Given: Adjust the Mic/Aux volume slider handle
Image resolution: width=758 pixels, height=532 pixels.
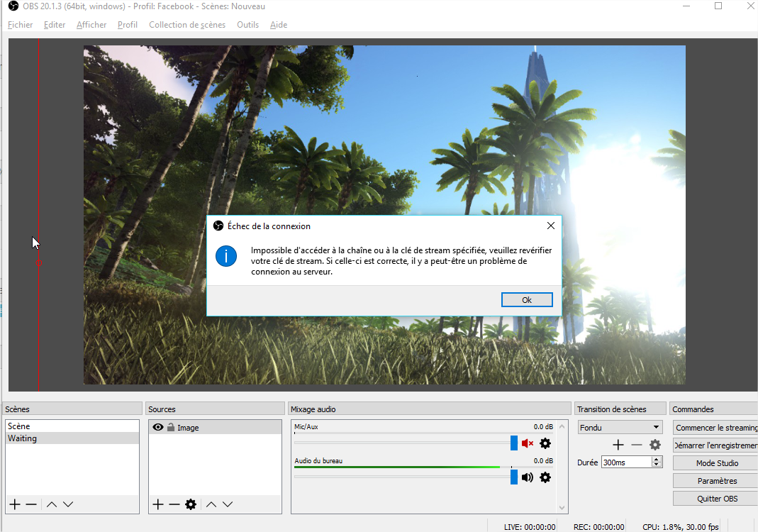Looking at the screenshot, I should pos(514,443).
